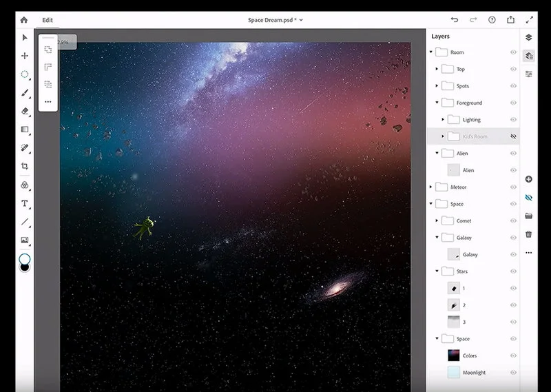551x392 pixels.
Task: Delete layer with the trash icon
Action: click(x=528, y=234)
